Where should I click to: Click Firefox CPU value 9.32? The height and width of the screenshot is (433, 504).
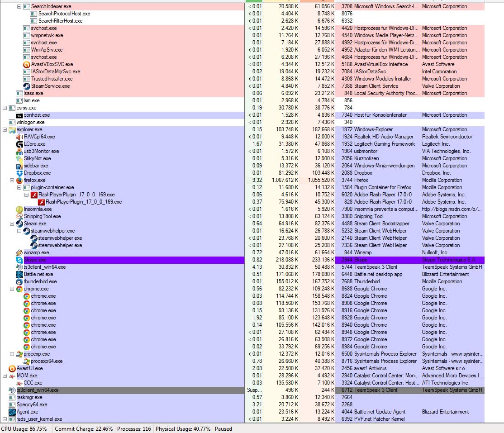pos(257,181)
